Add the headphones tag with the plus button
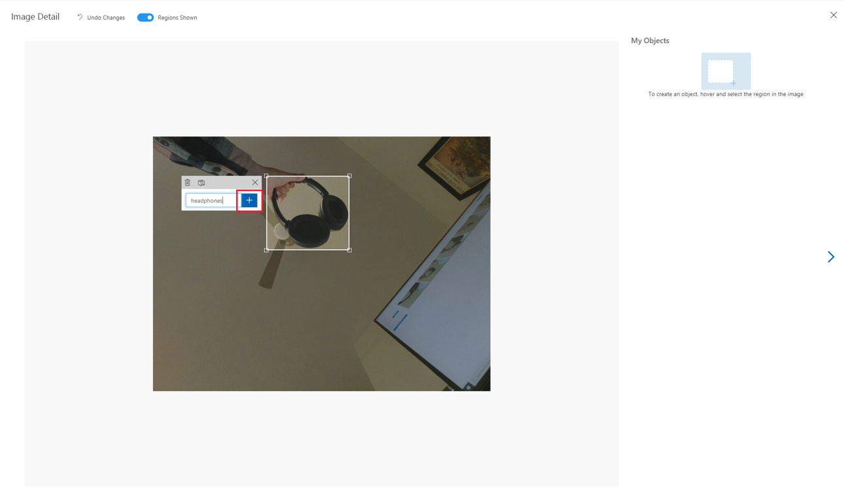 249,201
